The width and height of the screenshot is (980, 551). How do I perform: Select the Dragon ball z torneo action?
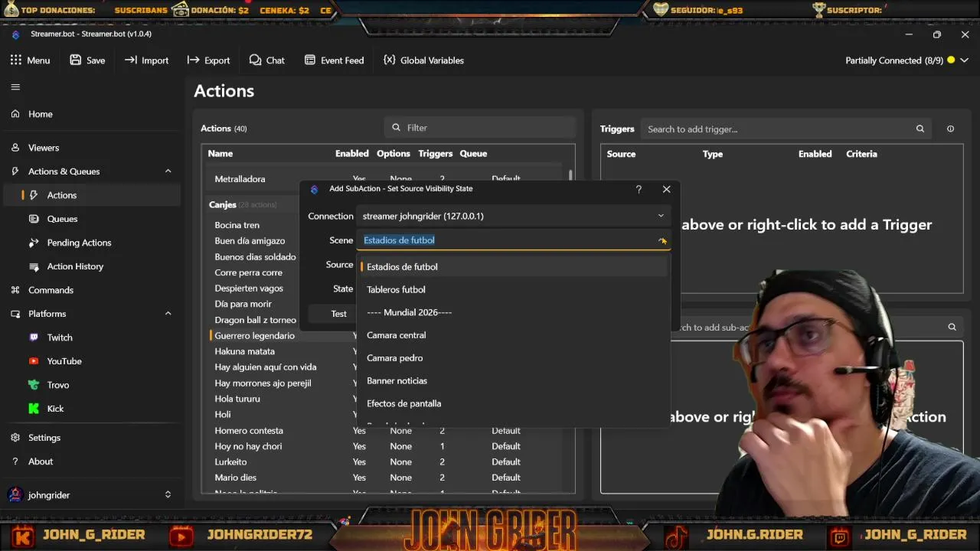[256, 320]
